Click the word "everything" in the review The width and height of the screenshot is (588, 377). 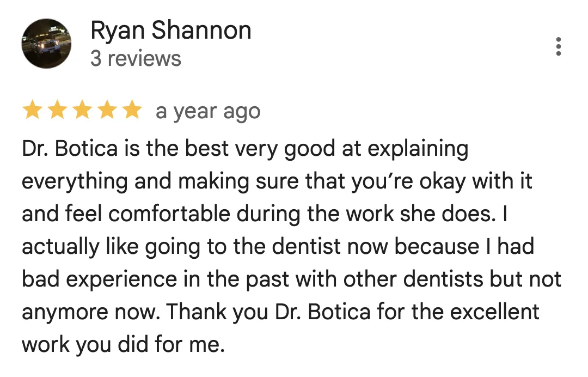75,183
